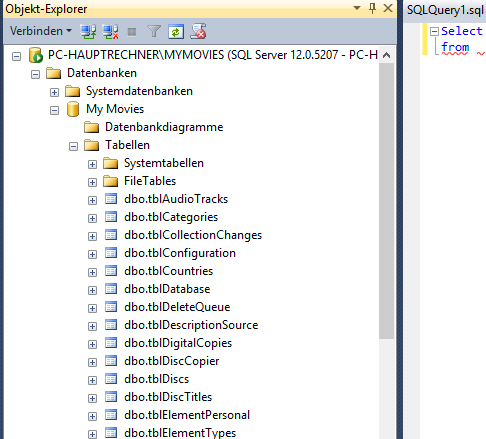The height and width of the screenshot is (439, 486).
Task: Click the Systemtabellen folder icon
Action: coord(110,163)
